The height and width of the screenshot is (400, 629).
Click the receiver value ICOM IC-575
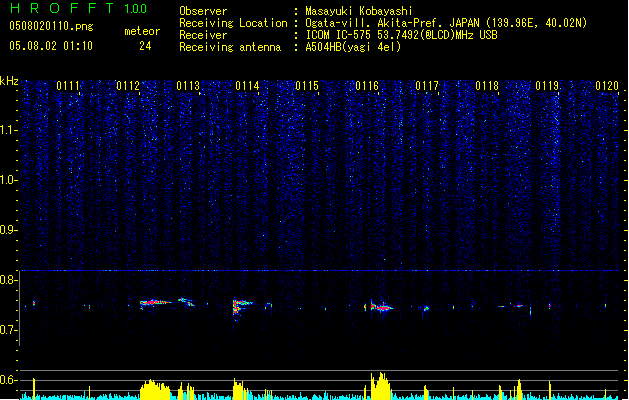pyautogui.click(x=339, y=35)
